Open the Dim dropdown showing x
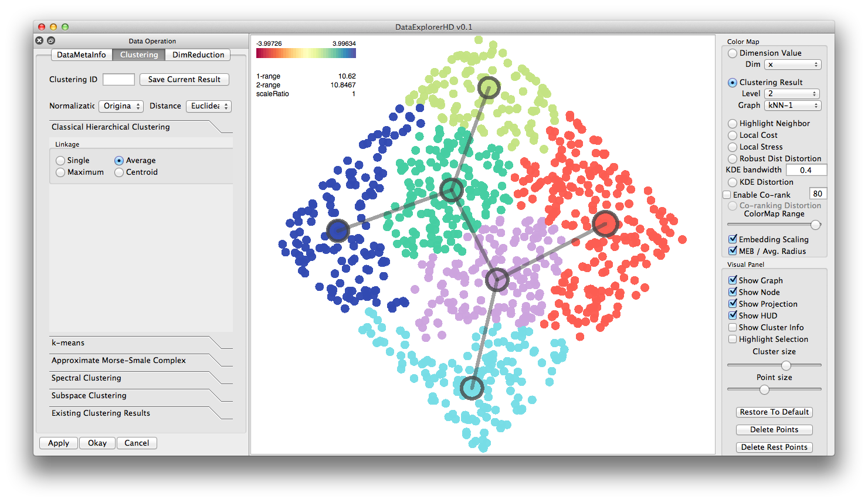Image resolution: width=868 pixels, height=502 pixels. [793, 65]
